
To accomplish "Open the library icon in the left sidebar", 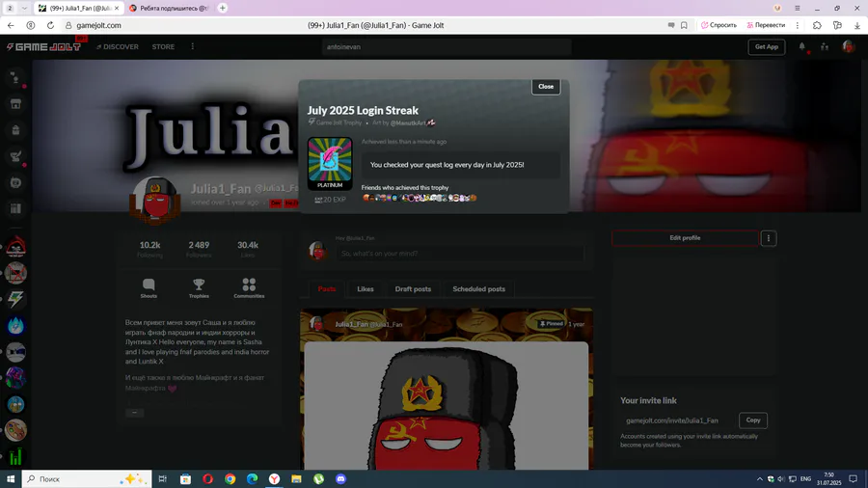I will tap(15, 208).
